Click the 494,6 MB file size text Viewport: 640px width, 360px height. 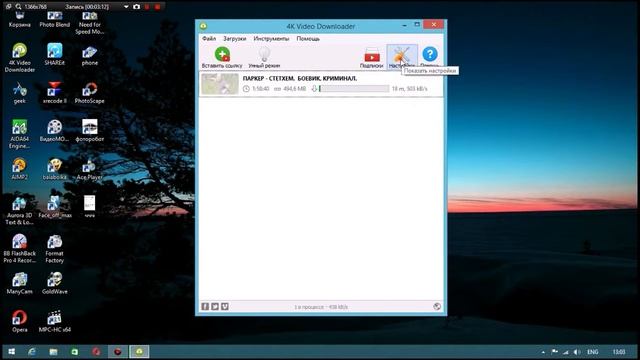click(x=295, y=89)
